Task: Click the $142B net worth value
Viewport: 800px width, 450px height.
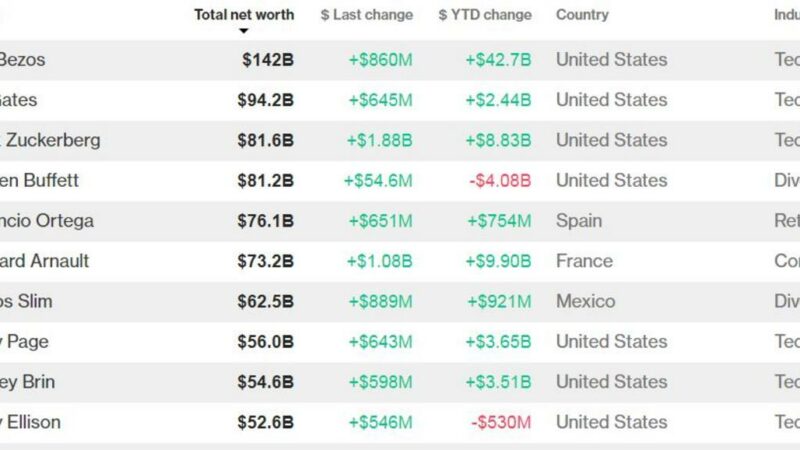Action: tap(268, 60)
